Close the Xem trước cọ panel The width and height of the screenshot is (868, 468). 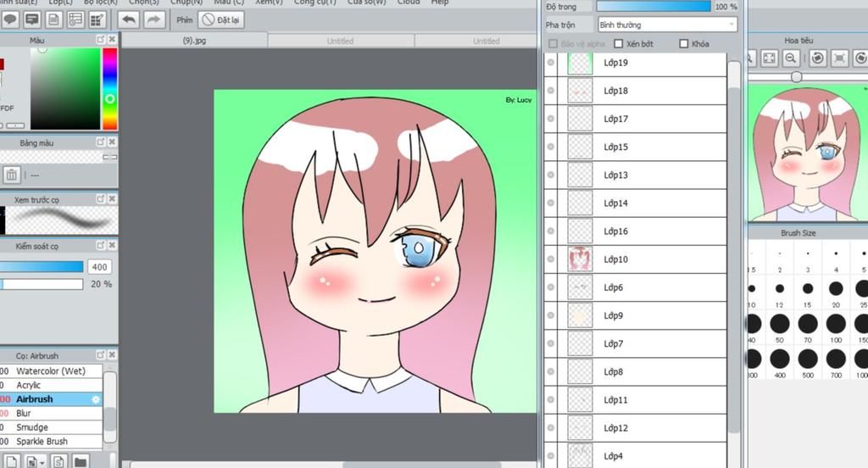(x=112, y=199)
